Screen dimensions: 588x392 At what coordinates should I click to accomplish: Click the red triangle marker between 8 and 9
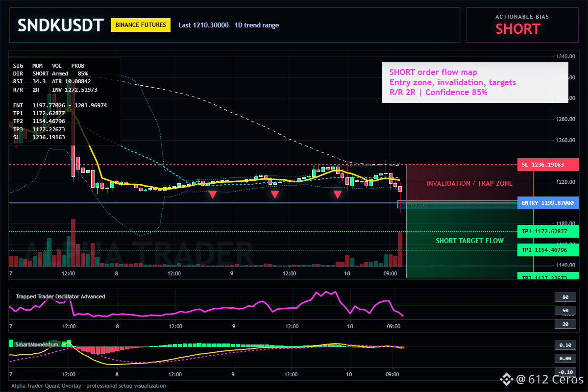tap(212, 195)
